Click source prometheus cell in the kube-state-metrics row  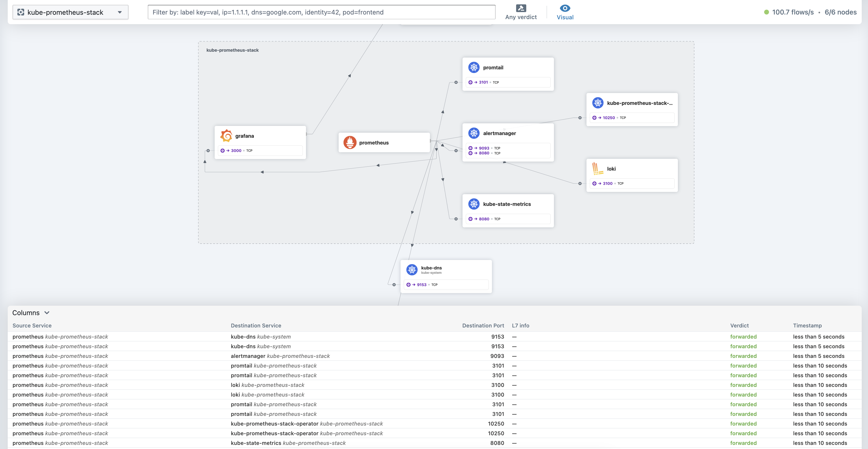pos(60,443)
